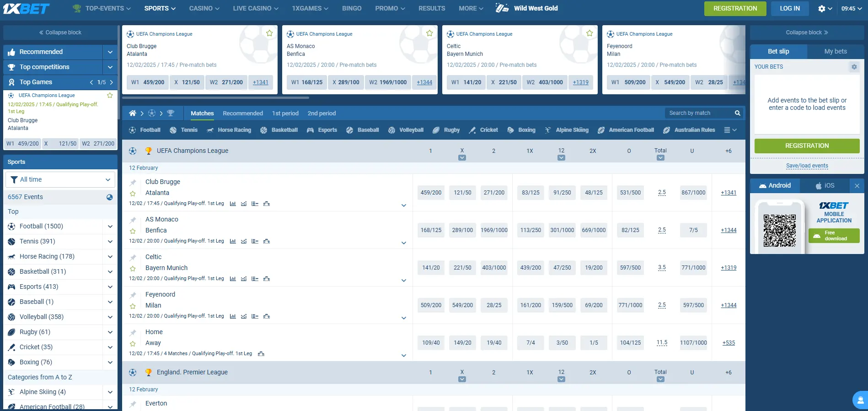Star the Feyenoord match in list
The image size is (868, 411).
(133, 306)
